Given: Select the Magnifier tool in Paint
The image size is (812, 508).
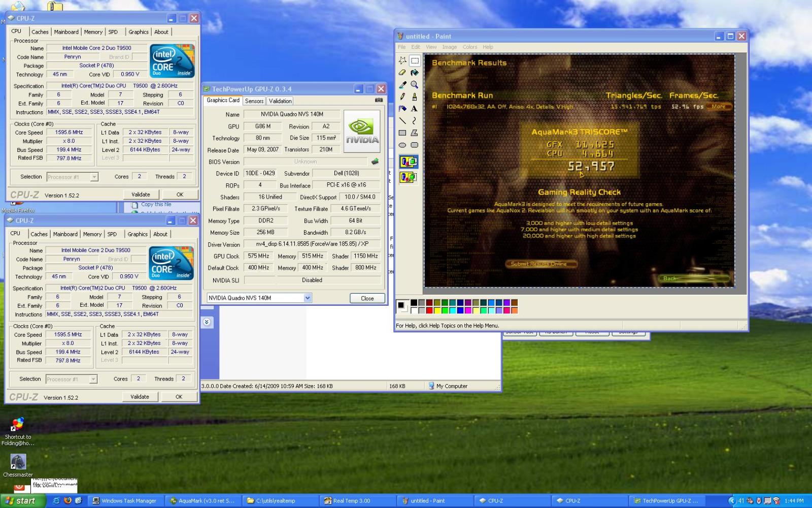Looking at the screenshot, I should click(415, 84).
